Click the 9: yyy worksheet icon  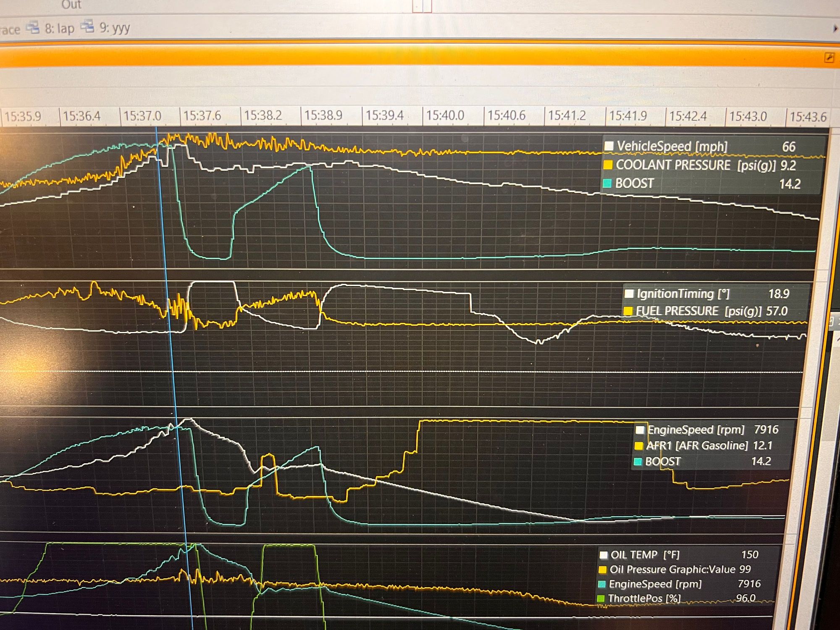(87, 26)
